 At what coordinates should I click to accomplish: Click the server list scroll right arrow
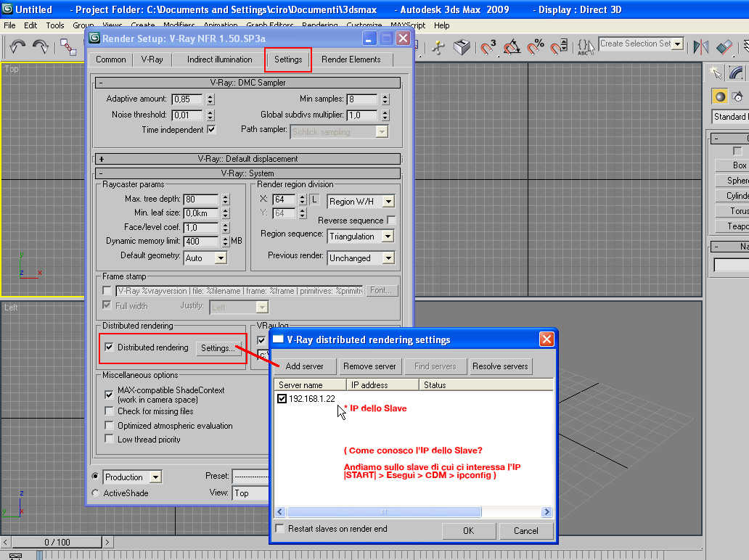547,512
